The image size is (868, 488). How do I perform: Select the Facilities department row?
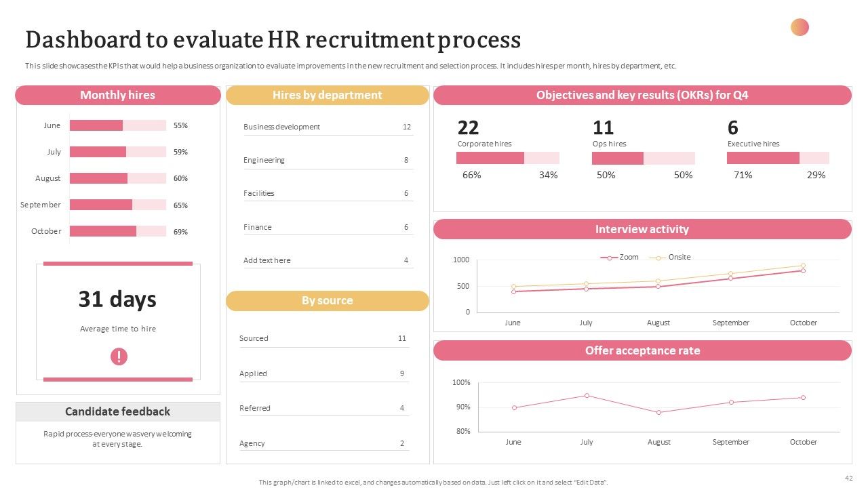pos(328,194)
